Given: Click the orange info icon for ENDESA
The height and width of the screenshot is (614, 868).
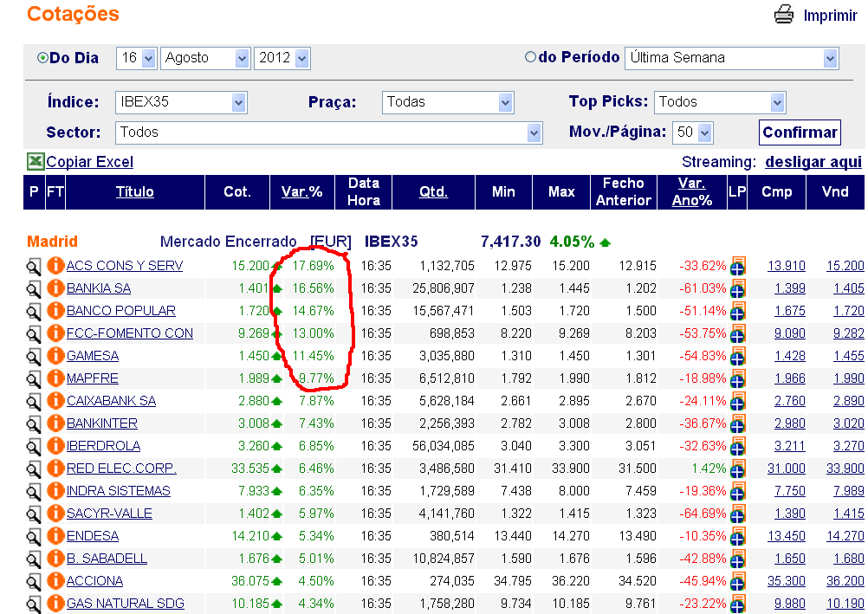Looking at the screenshot, I should coord(55,536).
